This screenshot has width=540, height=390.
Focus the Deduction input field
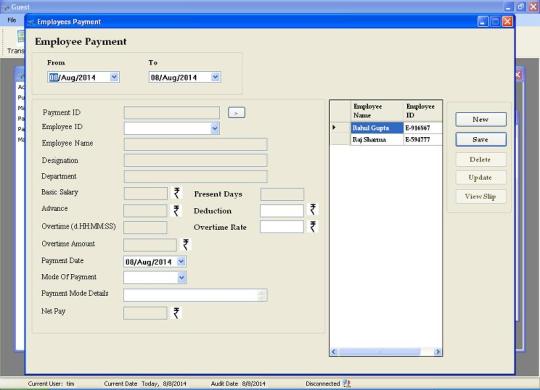282,211
